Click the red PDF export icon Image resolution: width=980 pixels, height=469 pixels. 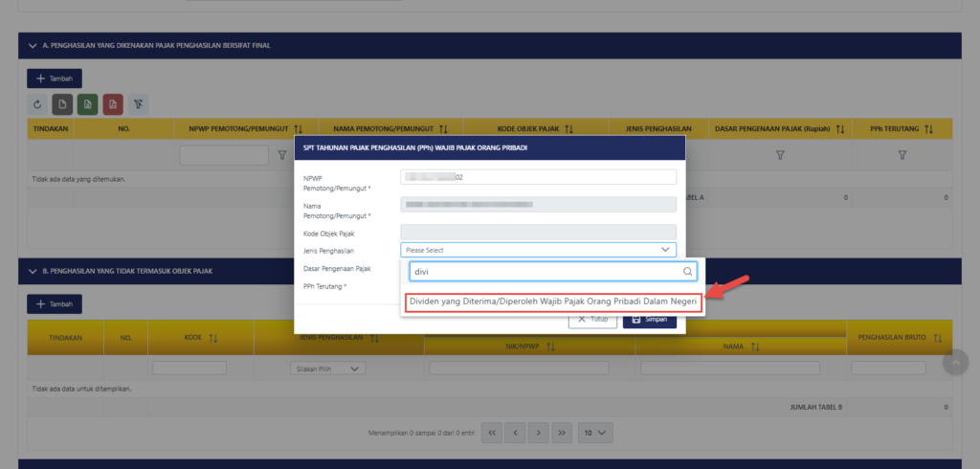coord(113,103)
